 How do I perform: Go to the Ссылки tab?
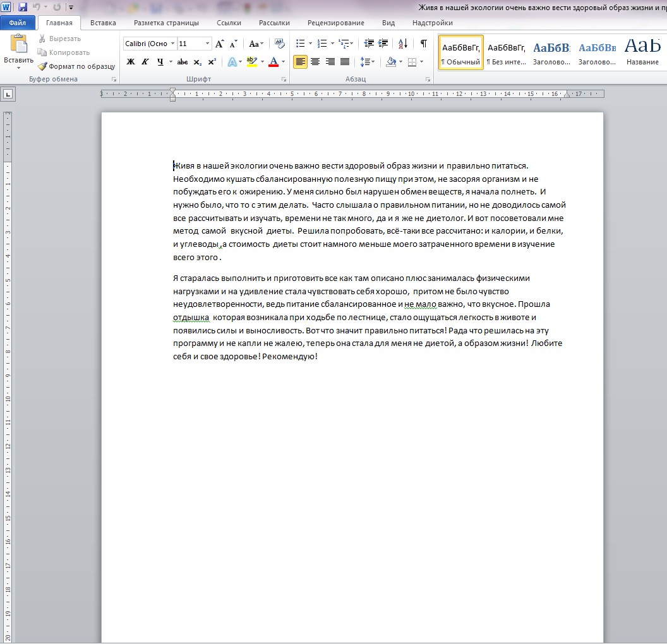pyautogui.click(x=229, y=23)
